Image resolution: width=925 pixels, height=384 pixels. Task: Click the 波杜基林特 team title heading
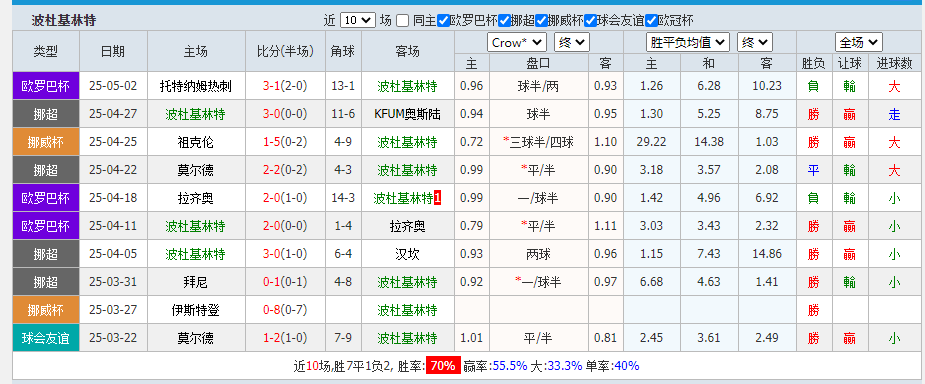[64, 21]
